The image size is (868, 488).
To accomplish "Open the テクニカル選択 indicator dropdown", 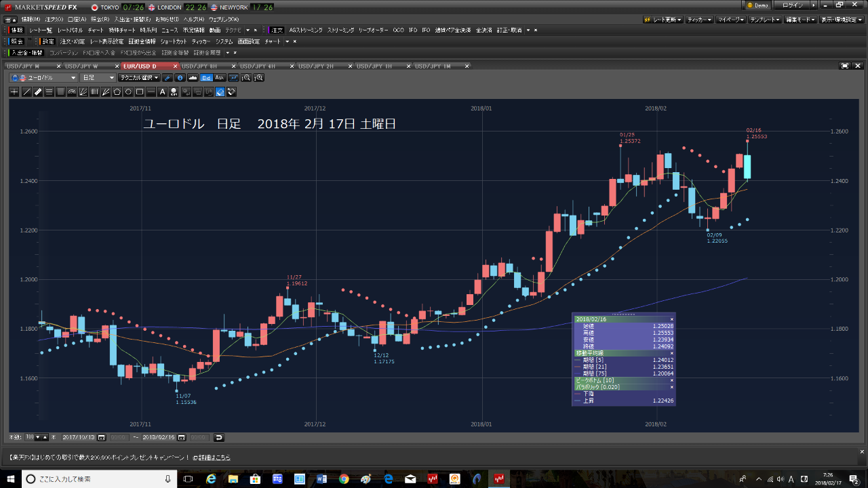I will [140, 78].
